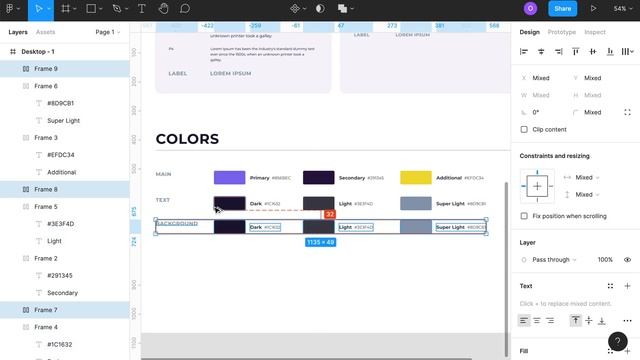Select the Pen tool
This screenshot has height=360, width=640.
(x=117, y=9)
